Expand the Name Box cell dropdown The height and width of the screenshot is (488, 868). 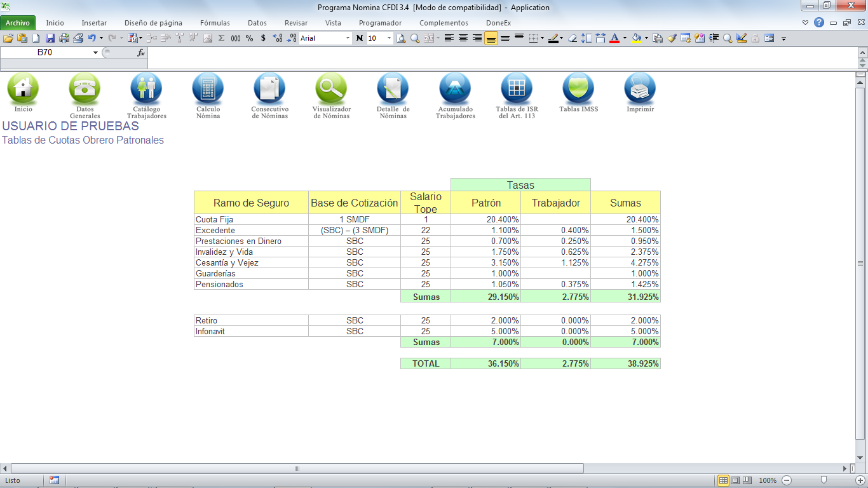tap(95, 53)
